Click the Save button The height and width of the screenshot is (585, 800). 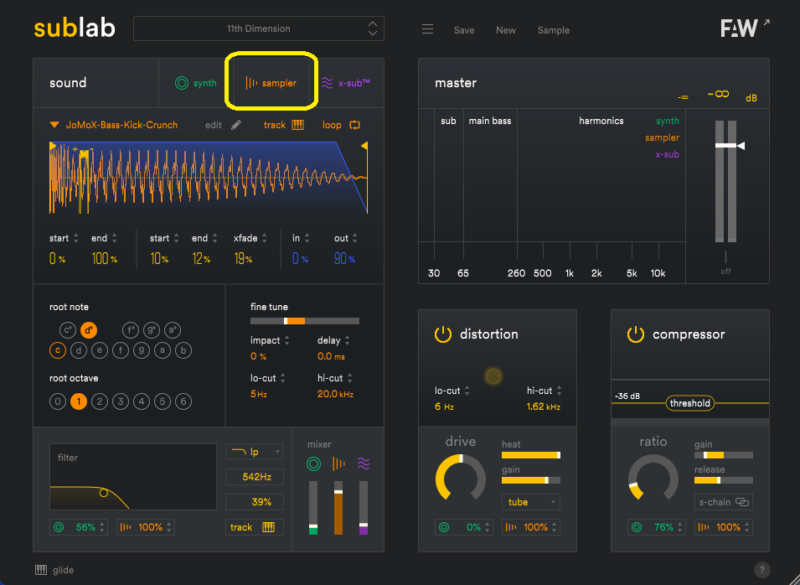pos(464,30)
